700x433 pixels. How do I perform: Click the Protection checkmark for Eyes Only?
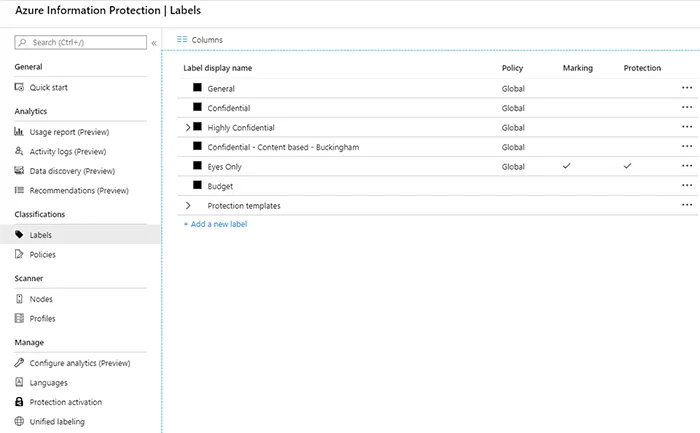point(628,166)
